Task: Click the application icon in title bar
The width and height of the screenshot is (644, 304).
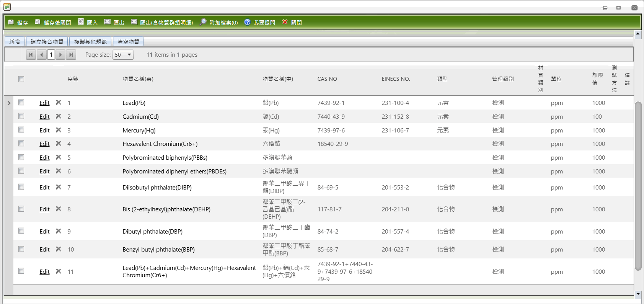Action: (7, 7)
